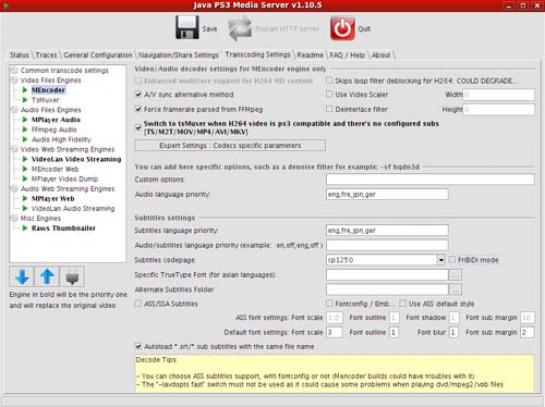The image size is (545, 407).
Task: Click the green arrow icon beside MEncoder Web
Action: [25, 169]
